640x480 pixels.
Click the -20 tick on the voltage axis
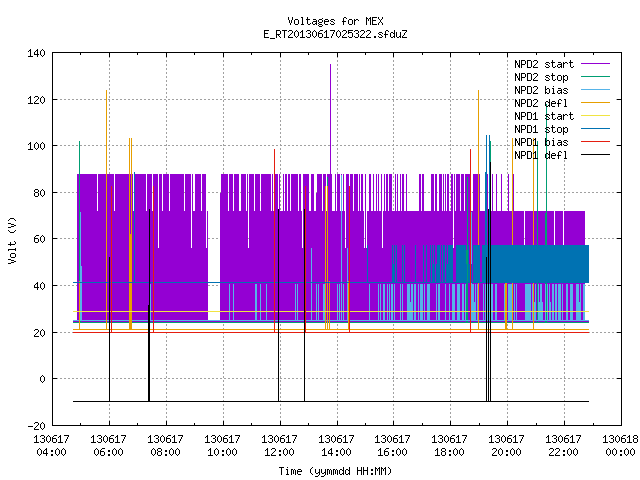[36, 426]
